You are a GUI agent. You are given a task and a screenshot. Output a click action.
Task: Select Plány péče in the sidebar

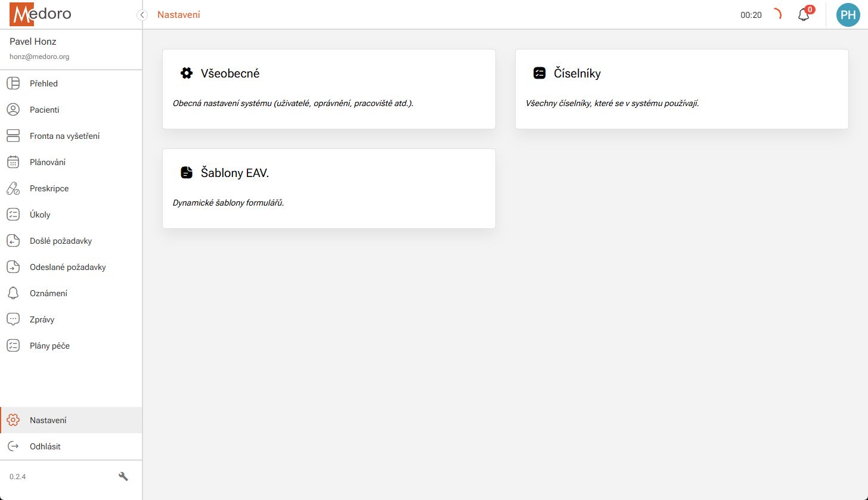point(13,345)
